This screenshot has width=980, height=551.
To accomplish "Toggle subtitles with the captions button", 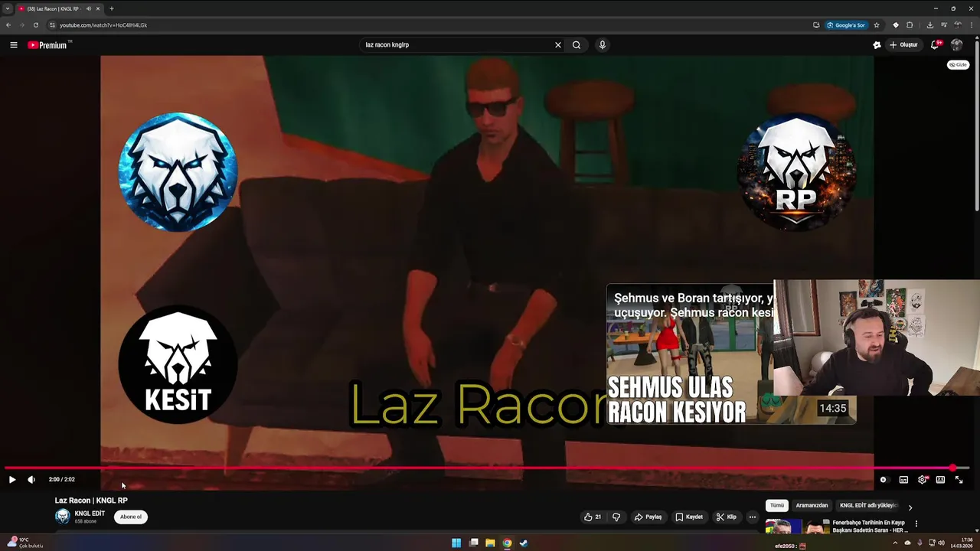I will (903, 480).
